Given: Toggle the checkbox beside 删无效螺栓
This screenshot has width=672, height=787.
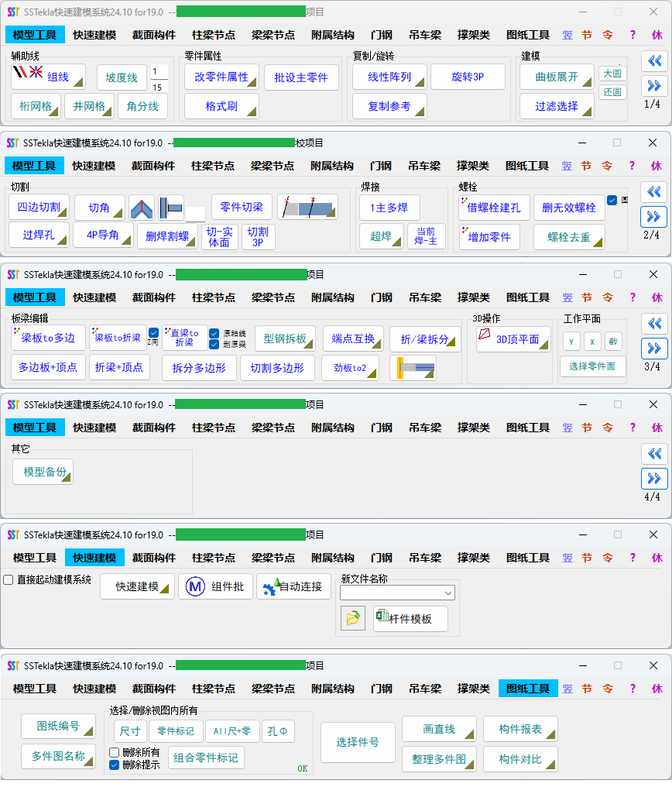Looking at the screenshot, I should [x=612, y=201].
